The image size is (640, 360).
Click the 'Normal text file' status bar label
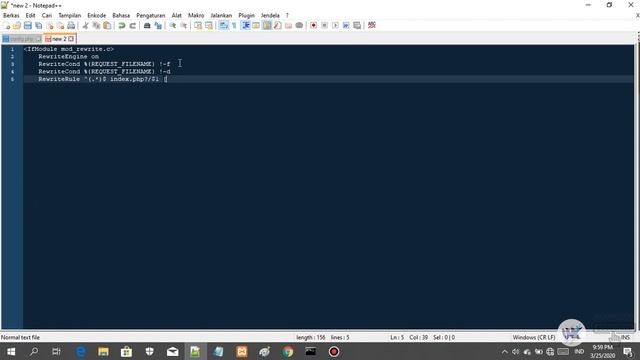pyautogui.click(x=20, y=338)
